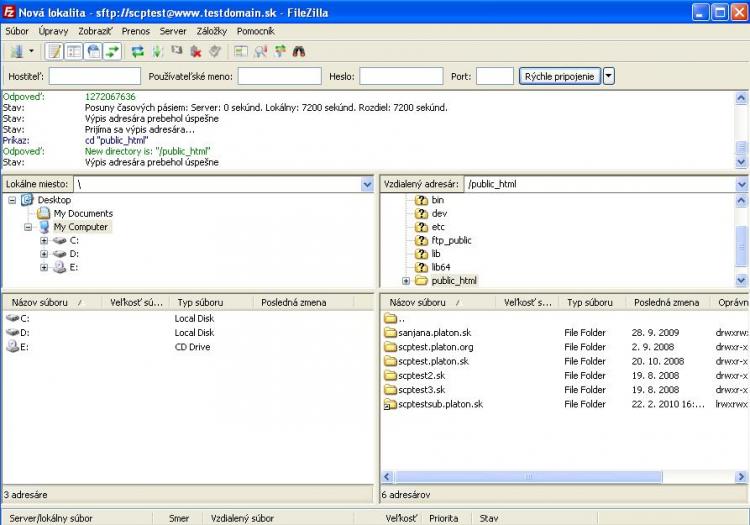
Task: Sort transfer queue by Priorita column
Action: pos(443,518)
